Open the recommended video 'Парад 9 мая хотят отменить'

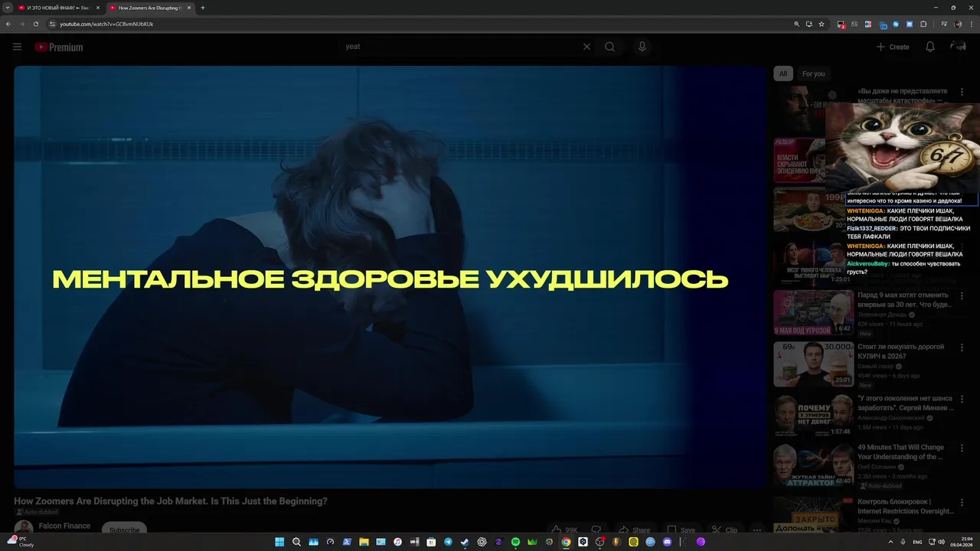coord(904,299)
